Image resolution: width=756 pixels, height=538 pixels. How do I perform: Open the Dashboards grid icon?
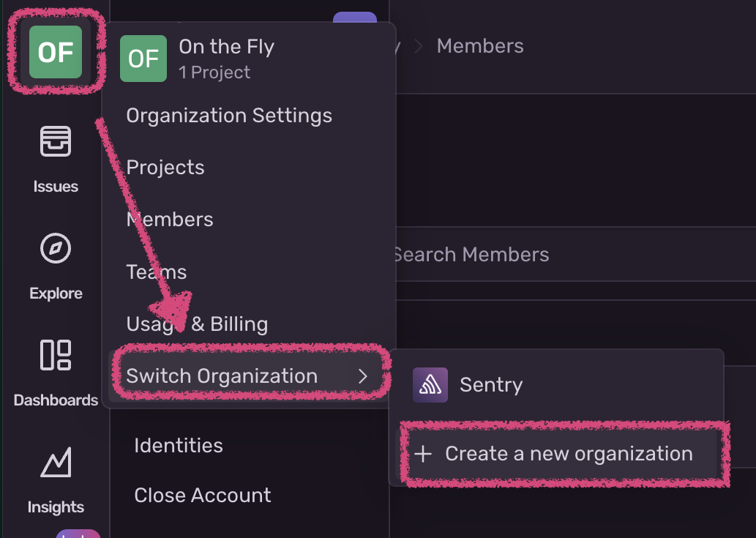point(56,355)
